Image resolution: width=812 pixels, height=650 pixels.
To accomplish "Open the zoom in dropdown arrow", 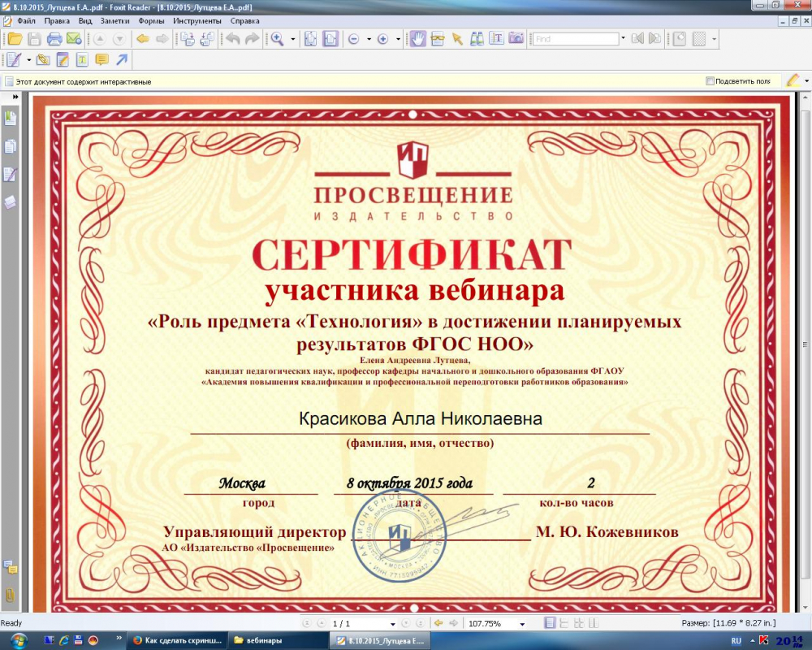I will coord(398,39).
